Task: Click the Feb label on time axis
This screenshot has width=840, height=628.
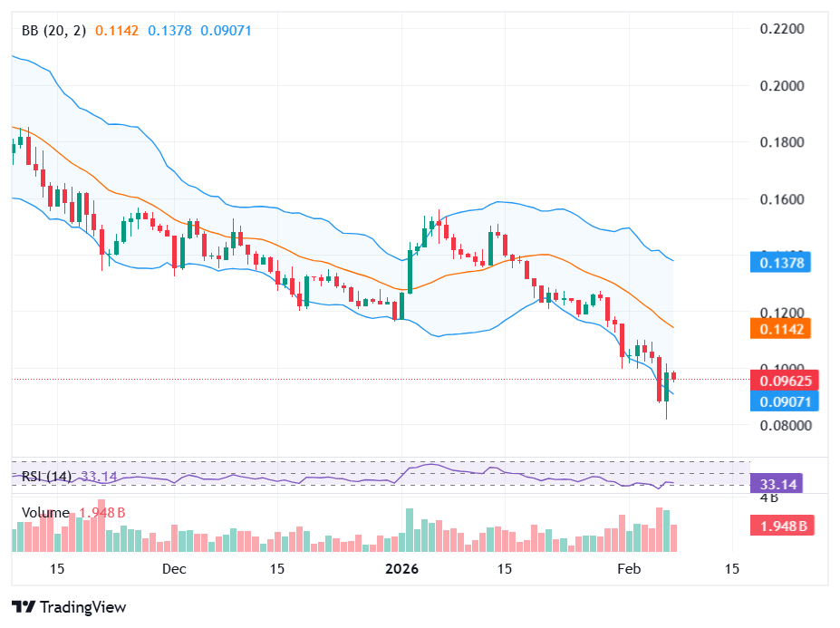Action: point(629,568)
